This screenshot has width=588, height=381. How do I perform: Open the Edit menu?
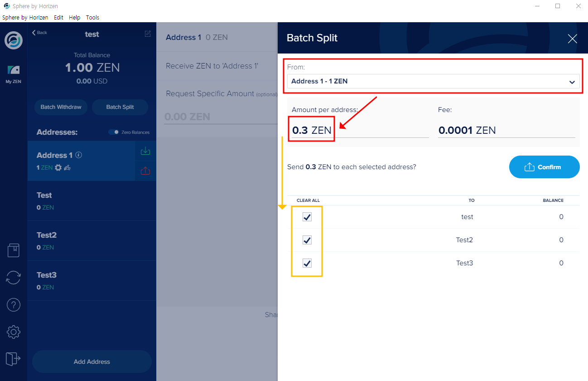[58, 17]
